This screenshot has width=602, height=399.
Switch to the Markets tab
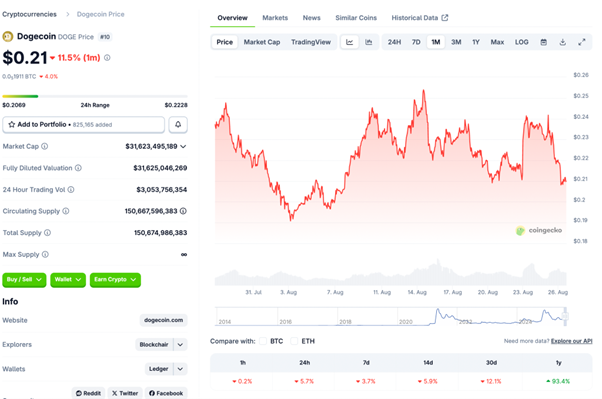275,18
